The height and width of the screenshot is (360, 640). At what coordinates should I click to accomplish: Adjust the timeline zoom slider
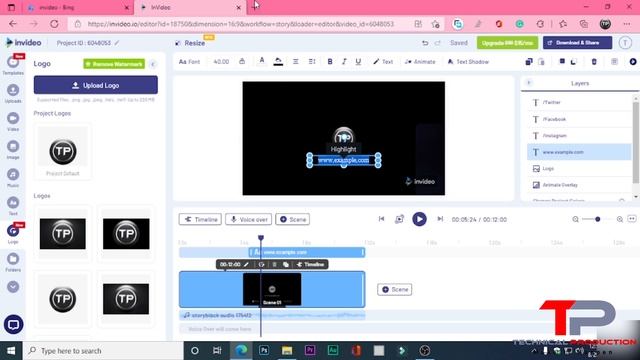point(598,219)
